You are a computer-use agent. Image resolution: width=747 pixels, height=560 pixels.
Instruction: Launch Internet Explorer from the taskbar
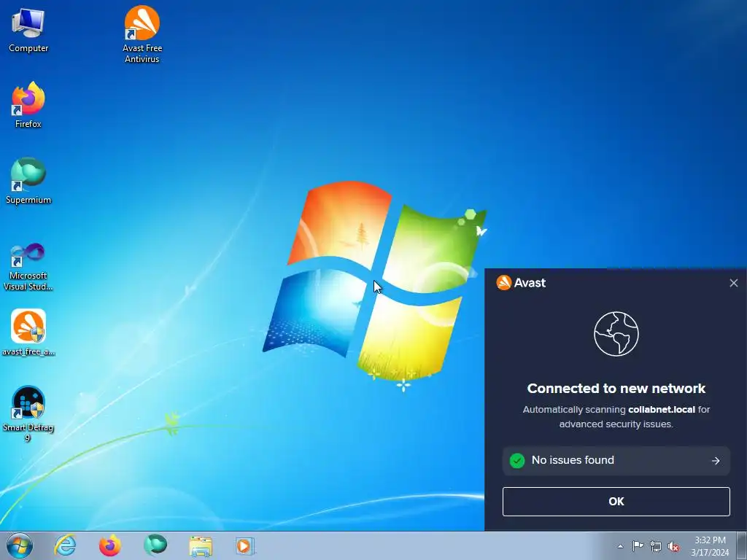[x=65, y=545]
